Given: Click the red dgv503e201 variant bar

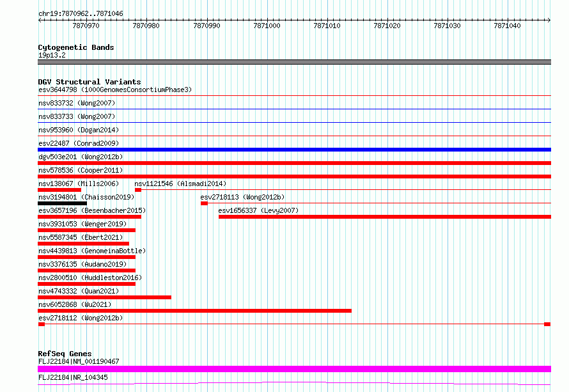Looking at the screenshot, I should [x=294, y=163].
